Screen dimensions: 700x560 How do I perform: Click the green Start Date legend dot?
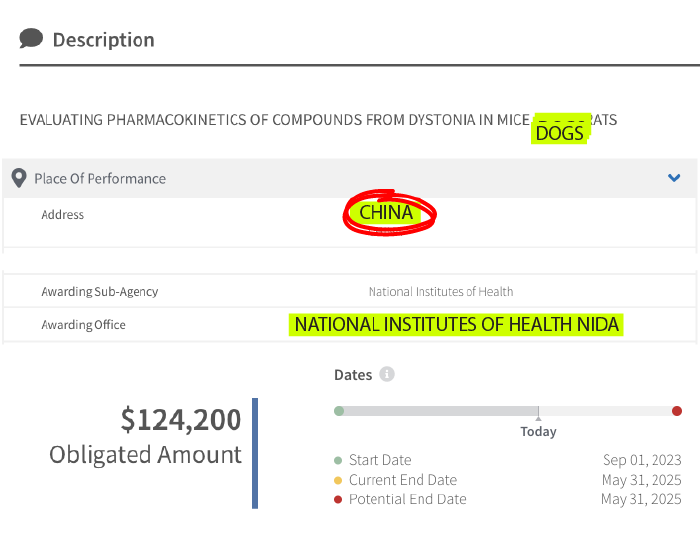point(338,461)
